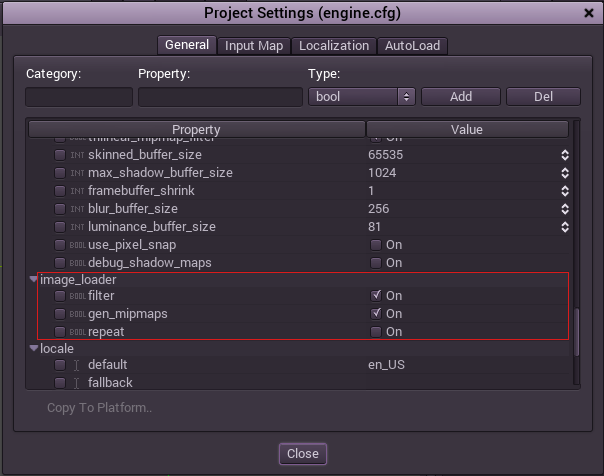Tick the persist checkbox left of debug_shadow_maps
Viewport: 604px width, 476px height.
coord(60,263)
